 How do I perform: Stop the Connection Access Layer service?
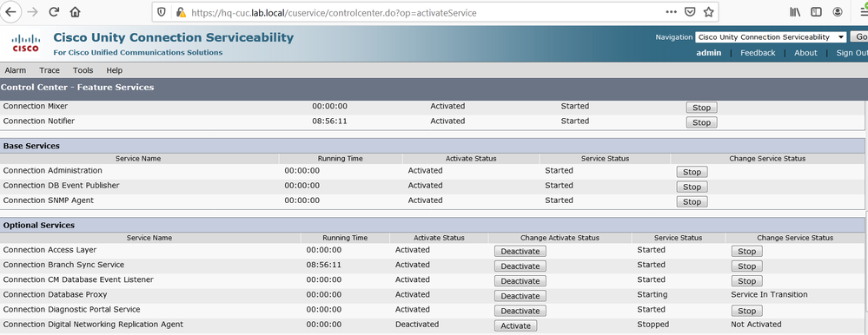(746, 251)
